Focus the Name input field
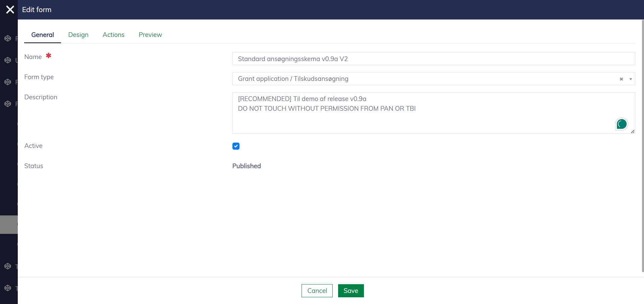Viewport: 644px width, 304px height. pyautogui.click(x=433, y=59)
